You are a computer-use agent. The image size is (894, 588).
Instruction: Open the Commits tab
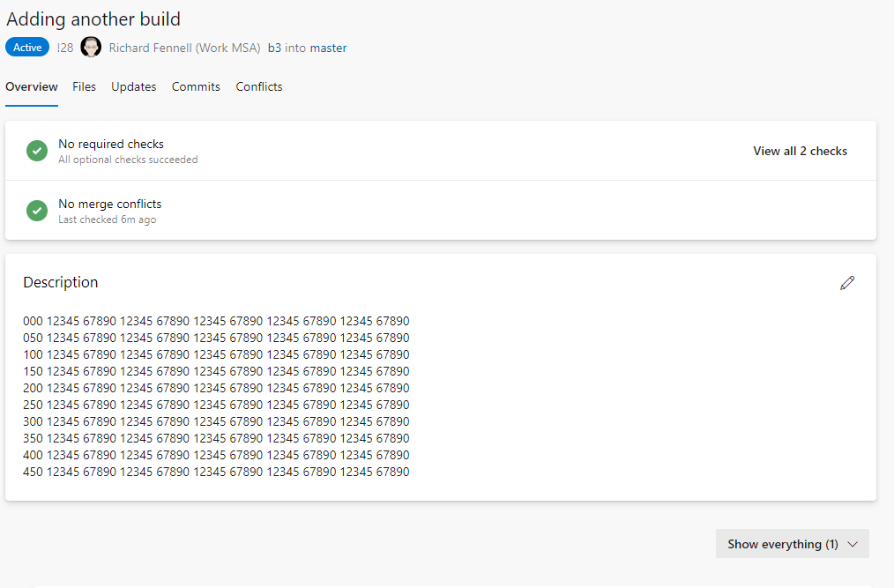(196, 86)
